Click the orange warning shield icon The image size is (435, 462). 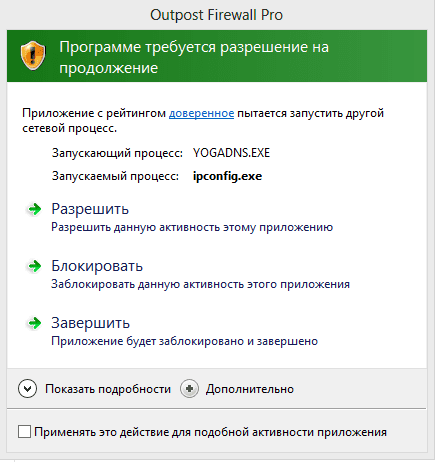coord(33,55)
